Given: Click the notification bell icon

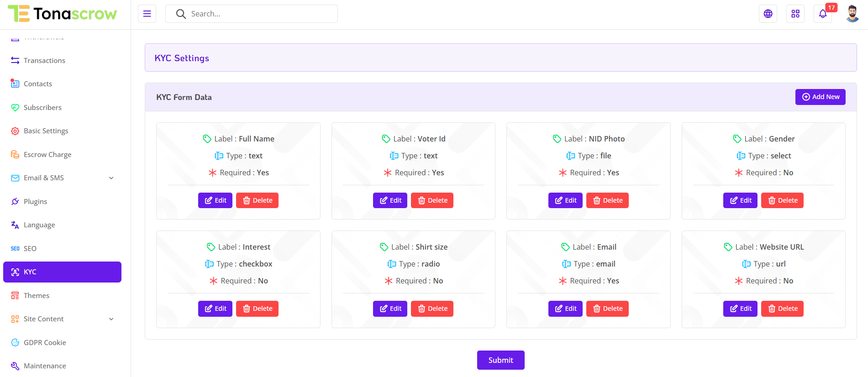Looking at the screenshot, I should click(x=822, y=14).
